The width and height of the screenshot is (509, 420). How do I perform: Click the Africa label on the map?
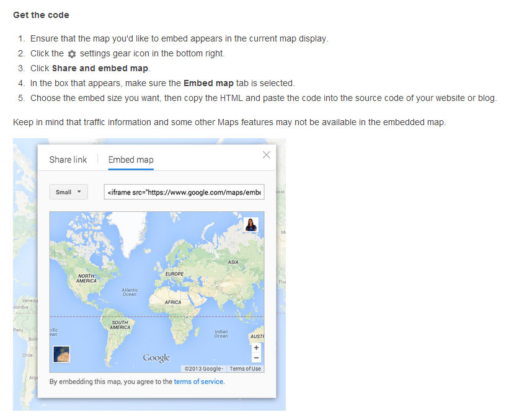coord(173,302)
